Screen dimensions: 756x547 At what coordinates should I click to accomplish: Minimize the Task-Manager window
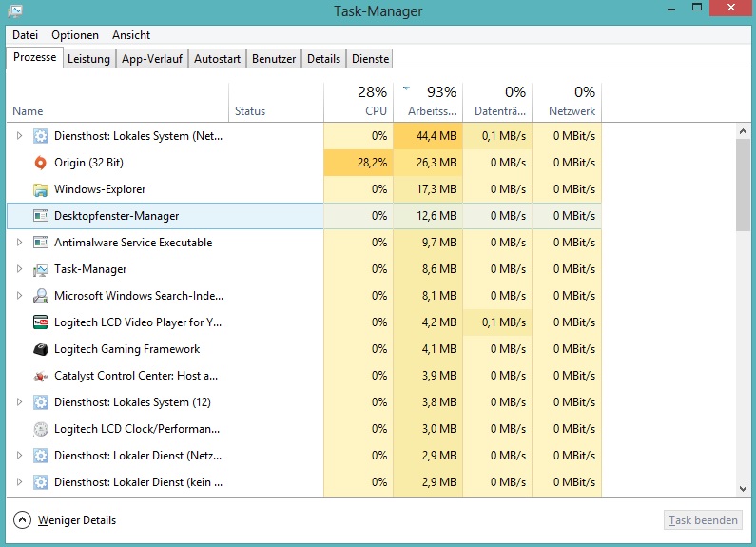click(671, 10)
